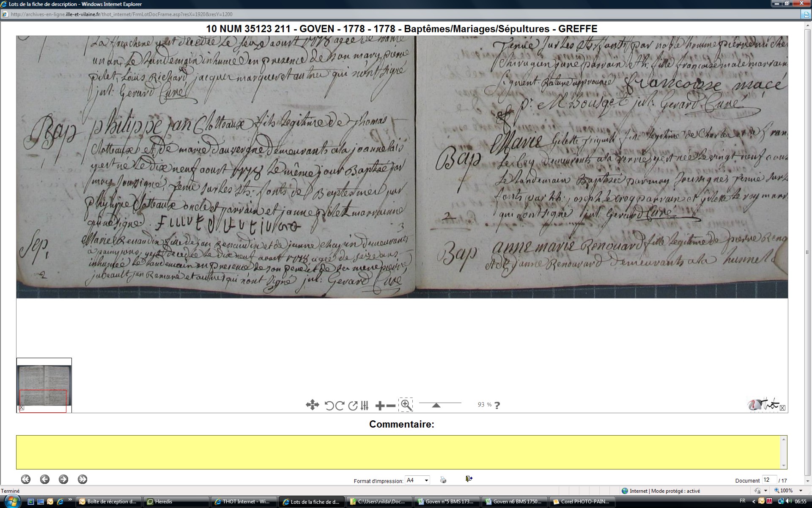812x508 pixels.
Task: Go to the next document page
Action: (63, 479)
